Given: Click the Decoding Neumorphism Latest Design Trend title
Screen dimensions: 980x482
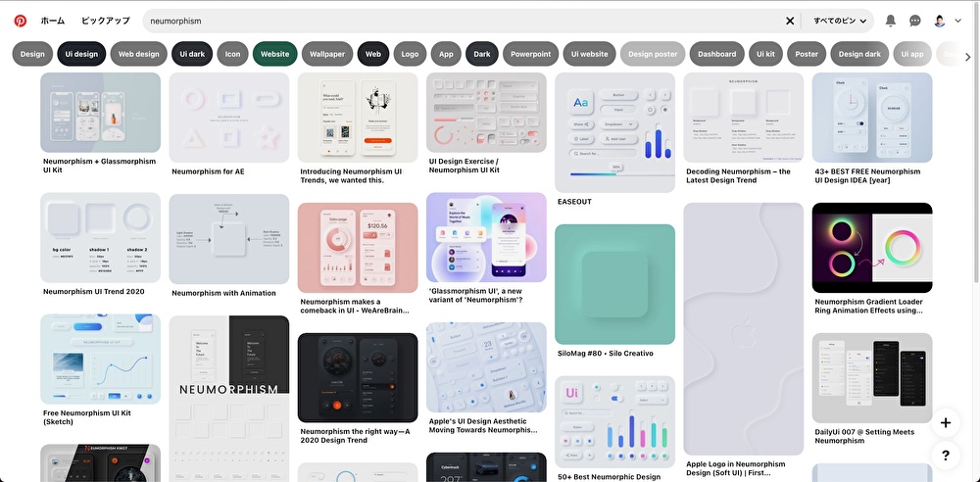Looking at the screenshot, I should (x=738, y=175).
